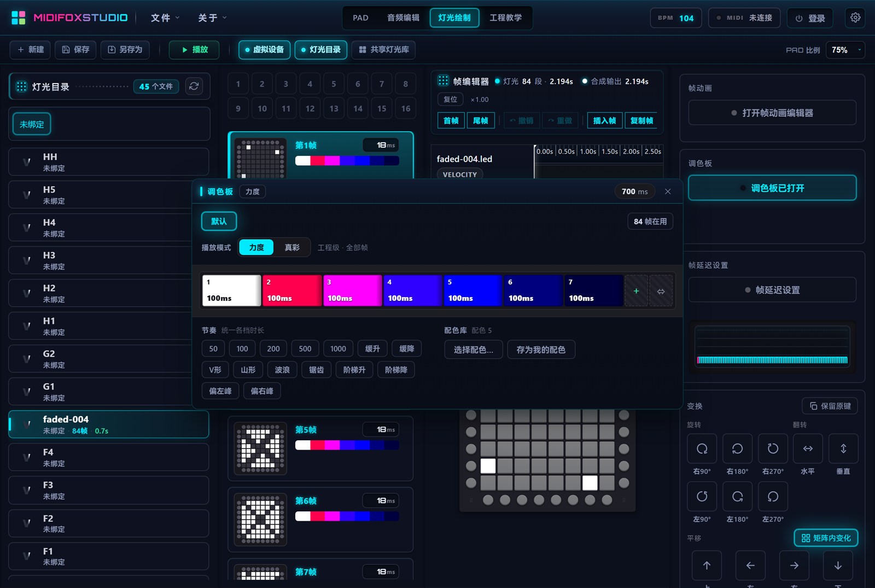Toggle MIDI 未连接 status
This screenshot has height=588, width=875.
point(744,18)
